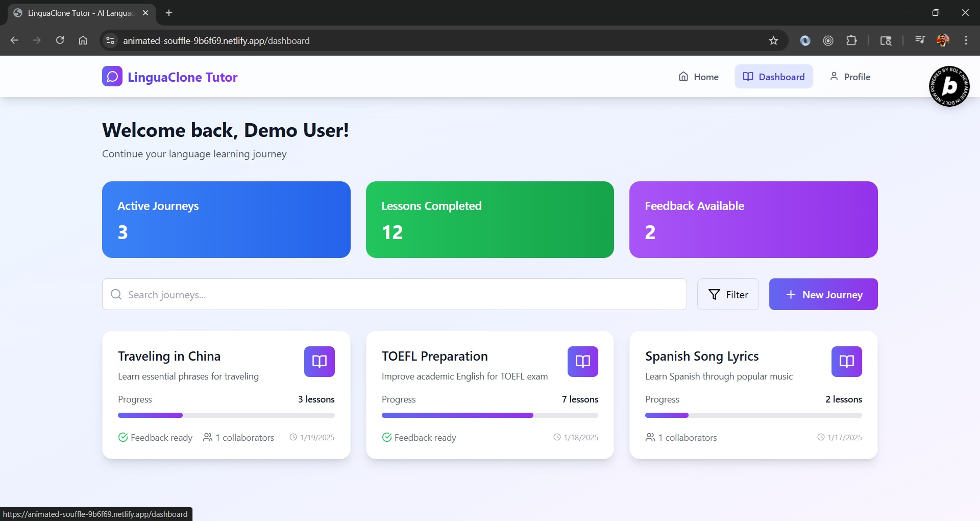Open the Bolt.new powered-by badge
Screen dimensions: 980x521
949,86
